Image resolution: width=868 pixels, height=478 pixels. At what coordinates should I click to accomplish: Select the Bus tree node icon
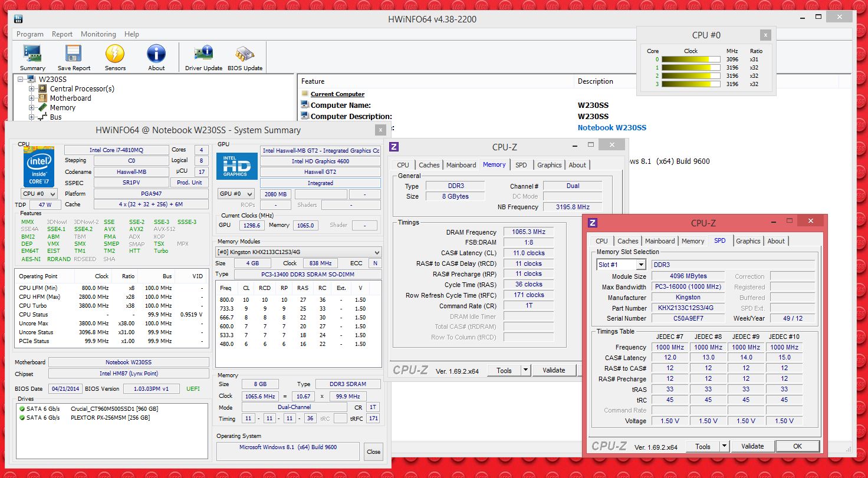pos(43,117)
